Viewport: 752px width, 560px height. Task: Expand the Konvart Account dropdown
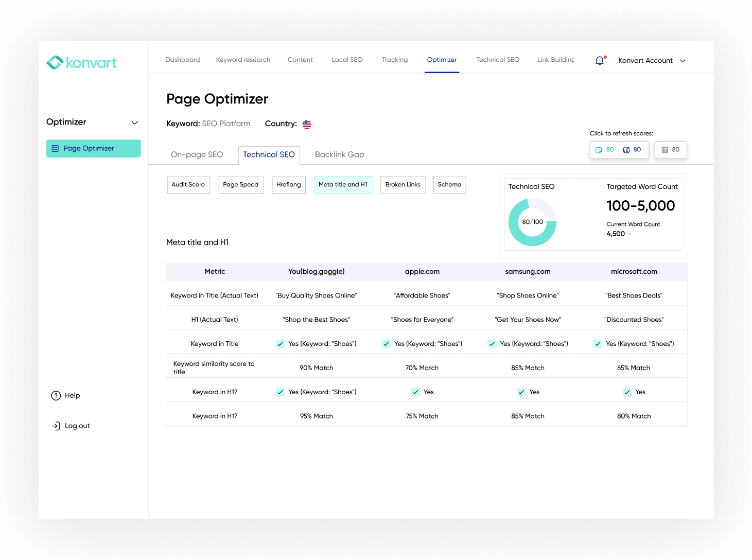click(682, 61)
